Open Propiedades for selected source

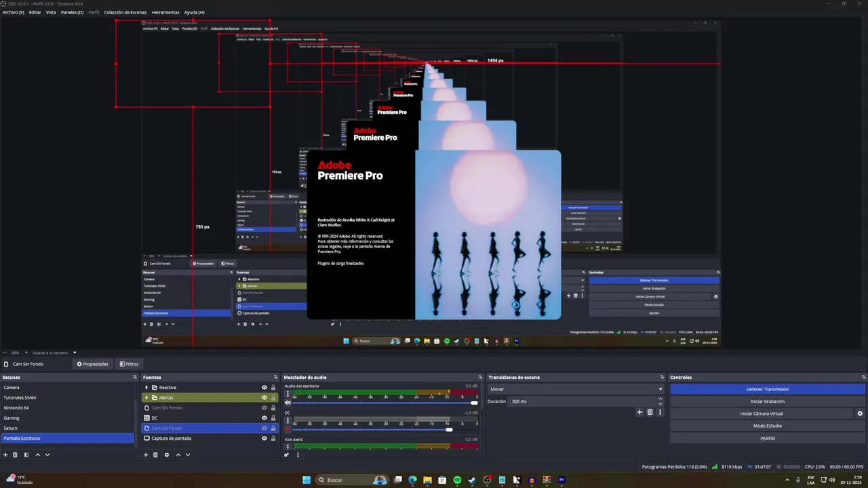point(93,364)
